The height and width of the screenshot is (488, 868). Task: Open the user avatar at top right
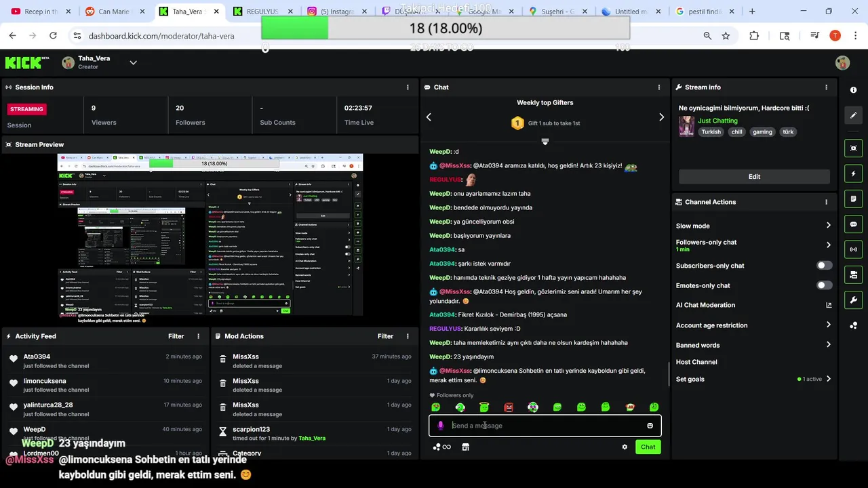pyautogui.click(x=843, y=63)
